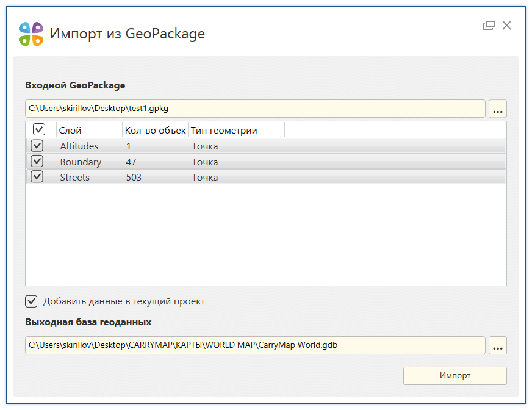This screenshot has height=410, width=532.
Task: Toggle the select-all layers header checkbox
Action: click(x=39, y=130)
